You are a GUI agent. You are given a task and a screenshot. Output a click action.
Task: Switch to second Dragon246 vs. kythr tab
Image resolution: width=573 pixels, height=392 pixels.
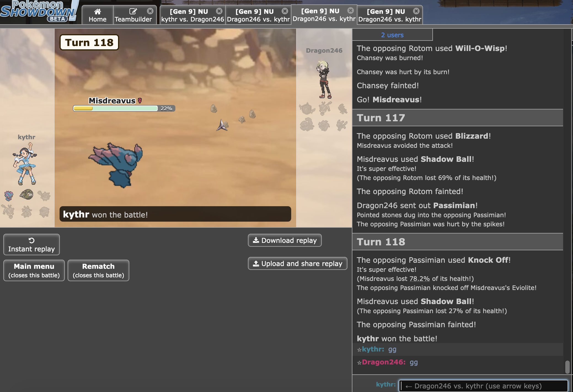[258, 15]
